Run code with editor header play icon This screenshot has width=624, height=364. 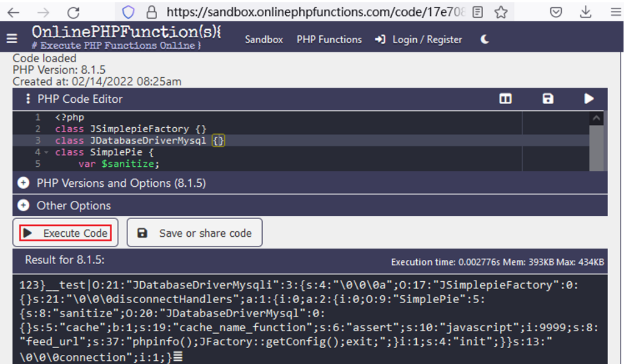pyautogui.click(x=589, y=99)
